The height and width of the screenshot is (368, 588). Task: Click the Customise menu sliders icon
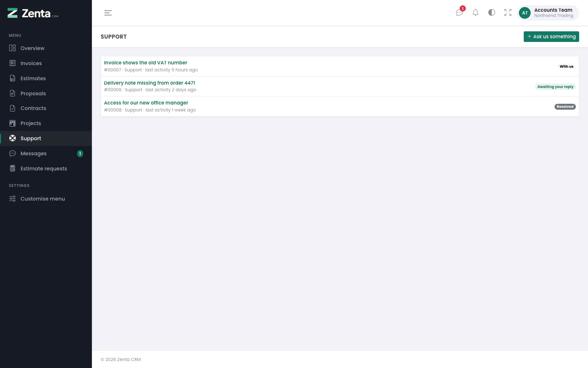pos(12,199)
